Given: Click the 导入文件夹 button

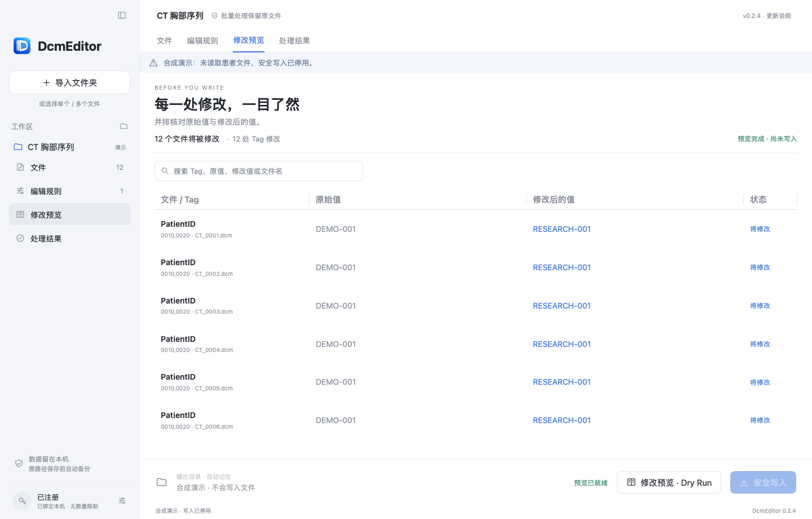Looking at the screenshot, I should pyautogui.click(x=70, y=82).
